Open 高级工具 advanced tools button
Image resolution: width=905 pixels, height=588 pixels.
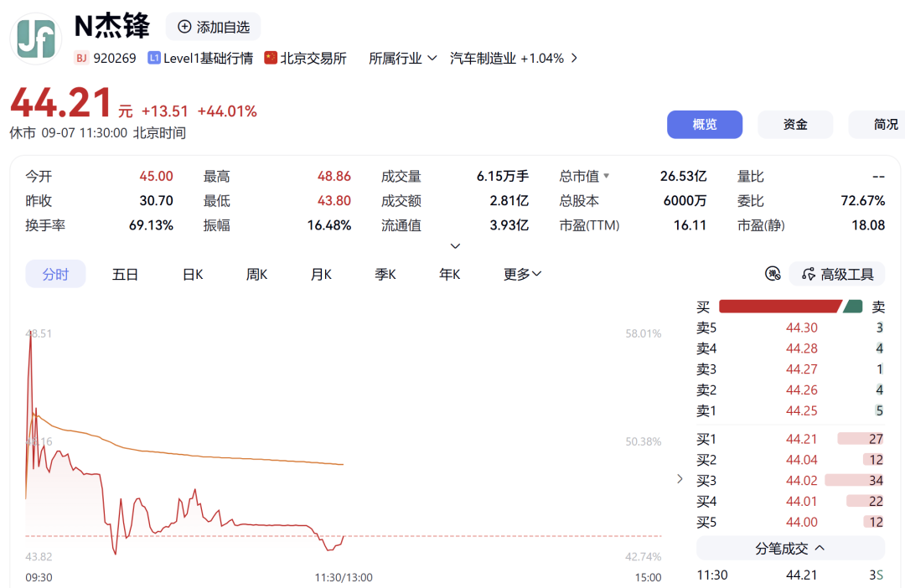tap(837, 274)
